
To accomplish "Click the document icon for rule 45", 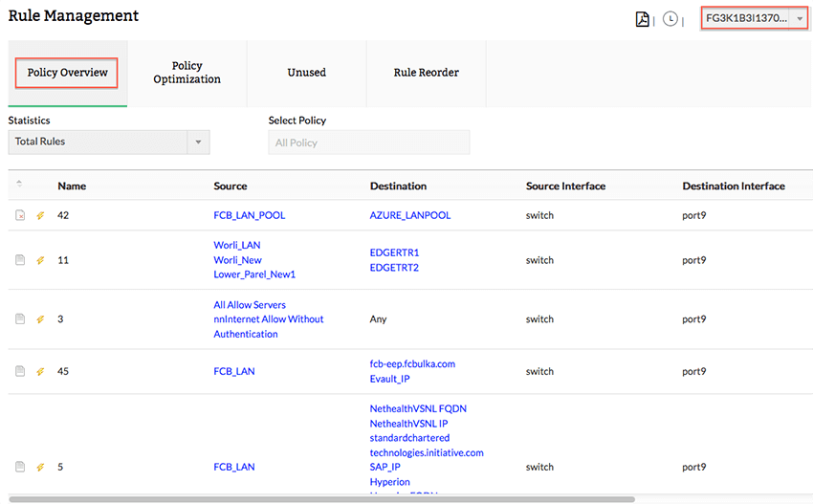I will [20, 371].
